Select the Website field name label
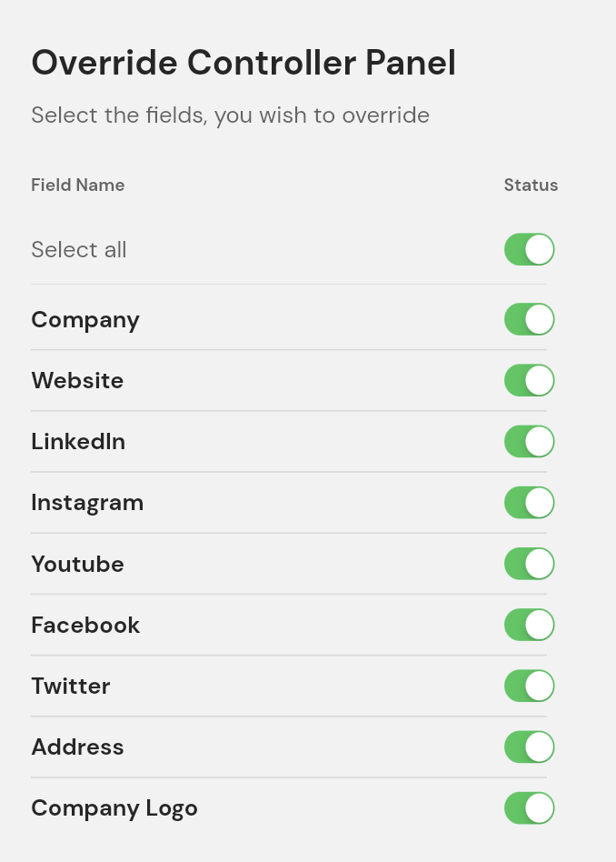 pyautogui.click(x=77, y=380)
